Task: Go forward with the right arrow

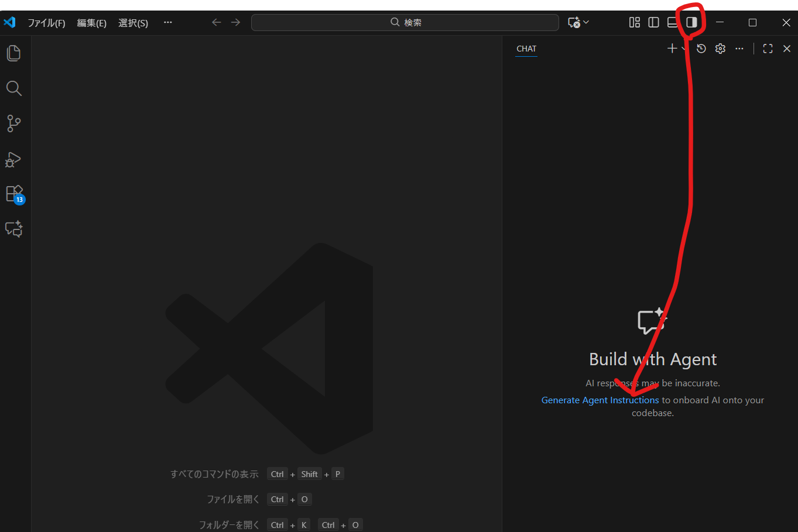Action: coord(235,22)
